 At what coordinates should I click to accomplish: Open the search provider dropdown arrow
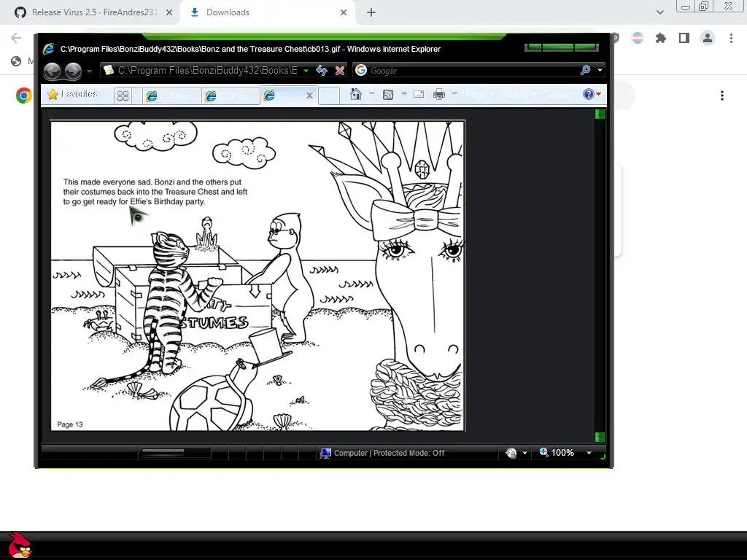[x=600, y=71]
